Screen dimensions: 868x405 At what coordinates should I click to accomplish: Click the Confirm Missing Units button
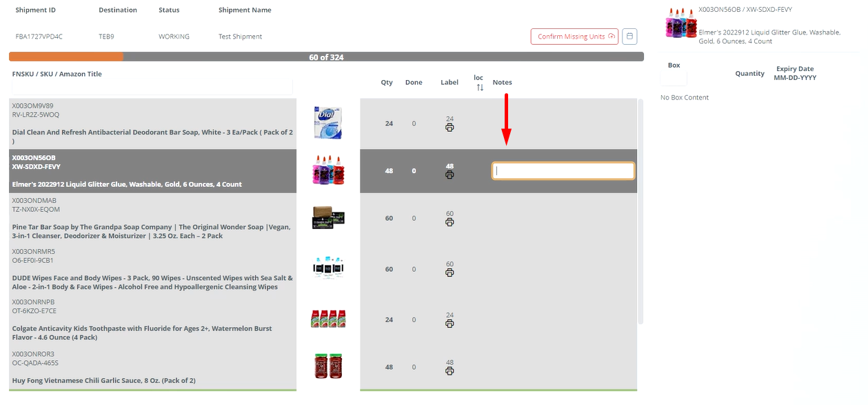point(574,36)
